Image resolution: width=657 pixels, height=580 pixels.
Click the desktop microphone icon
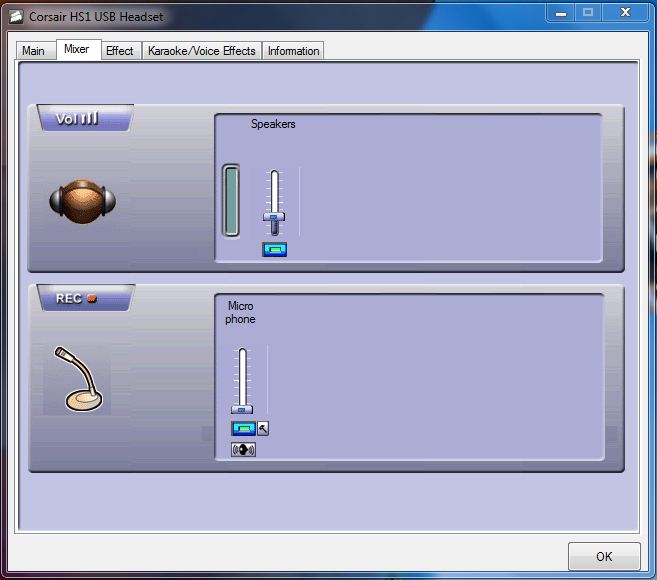(x=78, y=379)
